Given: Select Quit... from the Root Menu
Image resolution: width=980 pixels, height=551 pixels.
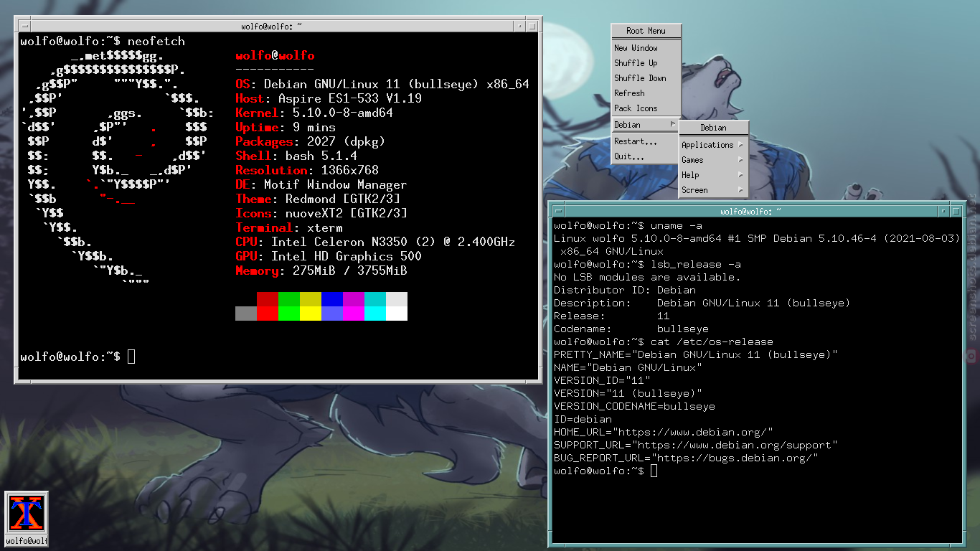Looking at the screenshot, I should pyautogui.click(x=646, y=156).
